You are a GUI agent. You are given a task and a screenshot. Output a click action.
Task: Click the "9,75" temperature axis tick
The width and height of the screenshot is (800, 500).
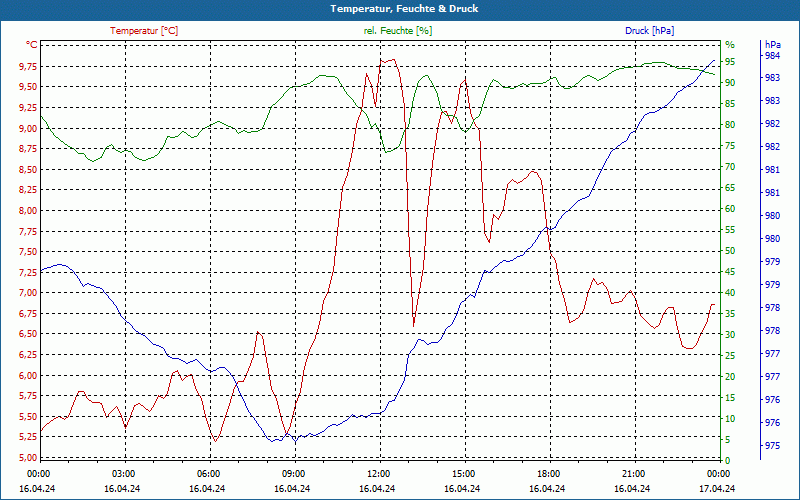click(x=29, y=66)
